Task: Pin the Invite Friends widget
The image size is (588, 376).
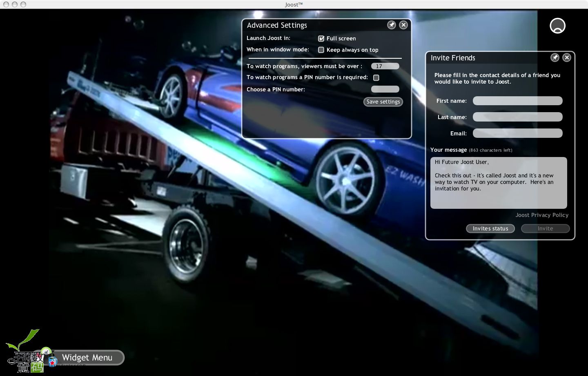Action: pyautogui.click(x=555, y=58)
